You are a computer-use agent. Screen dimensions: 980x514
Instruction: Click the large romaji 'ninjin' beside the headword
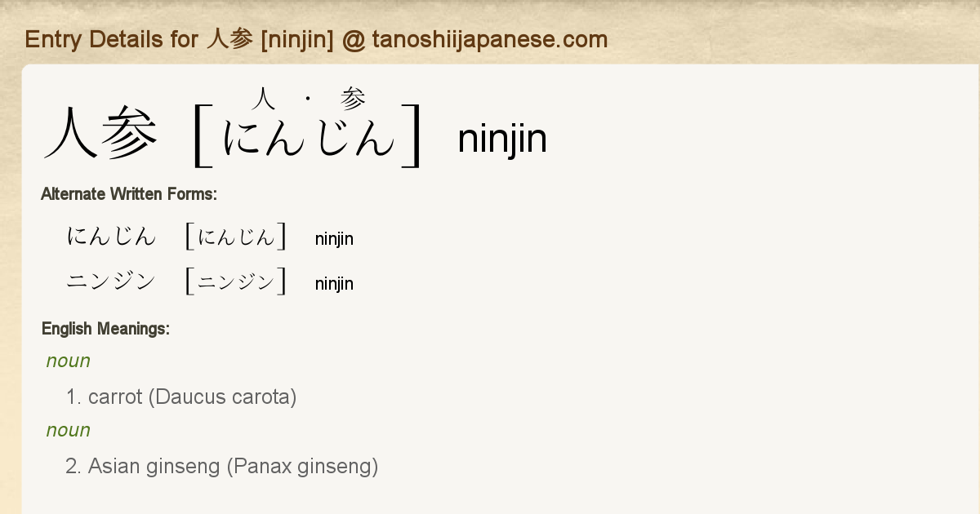[x=502, y=139]
